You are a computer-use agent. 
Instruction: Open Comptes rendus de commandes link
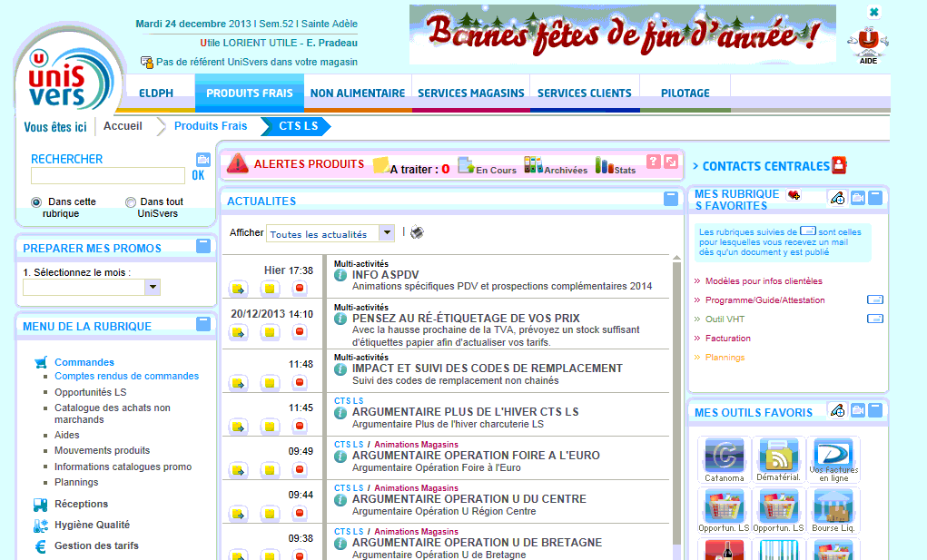[126, 376]
